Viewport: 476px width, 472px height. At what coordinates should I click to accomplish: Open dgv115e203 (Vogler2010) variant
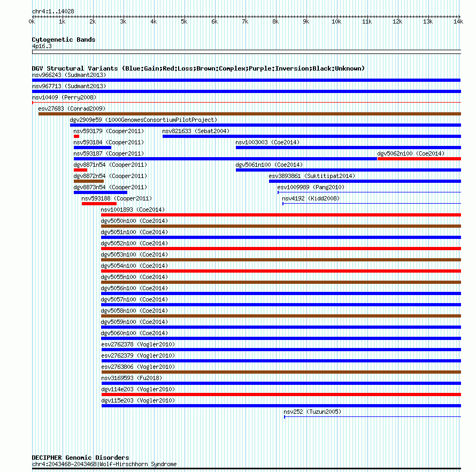pos(138,400)
